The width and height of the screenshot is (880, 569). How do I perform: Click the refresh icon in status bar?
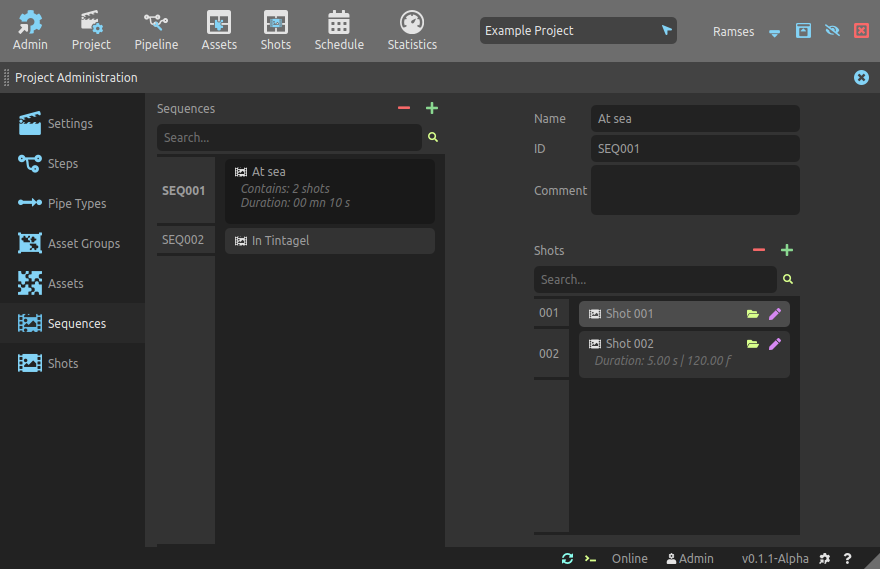(568, 559)
